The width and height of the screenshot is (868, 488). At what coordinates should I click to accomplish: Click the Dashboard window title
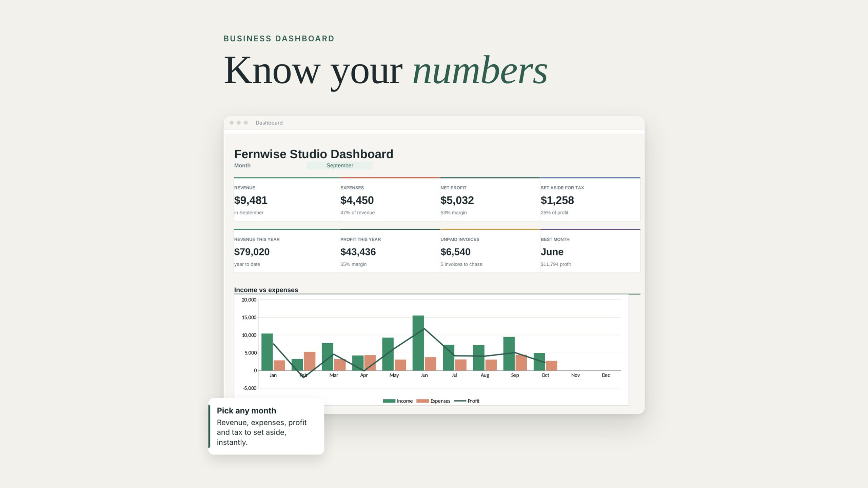(269, 123)
